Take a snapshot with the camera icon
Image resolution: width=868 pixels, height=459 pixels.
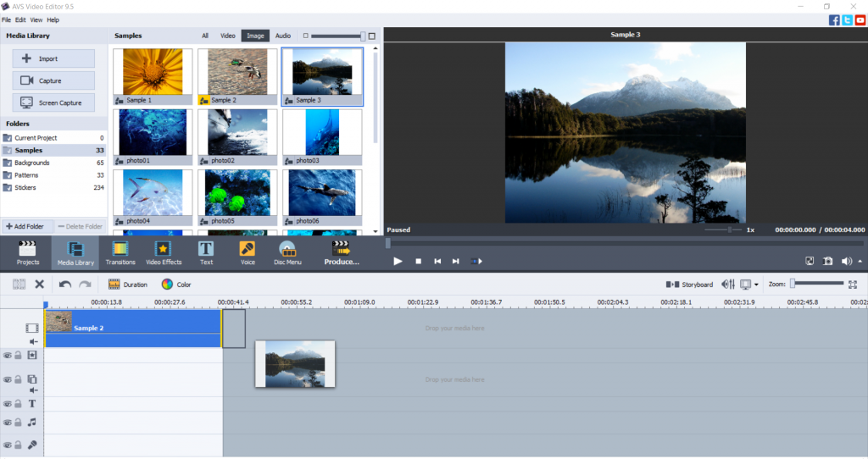(828, 262)
